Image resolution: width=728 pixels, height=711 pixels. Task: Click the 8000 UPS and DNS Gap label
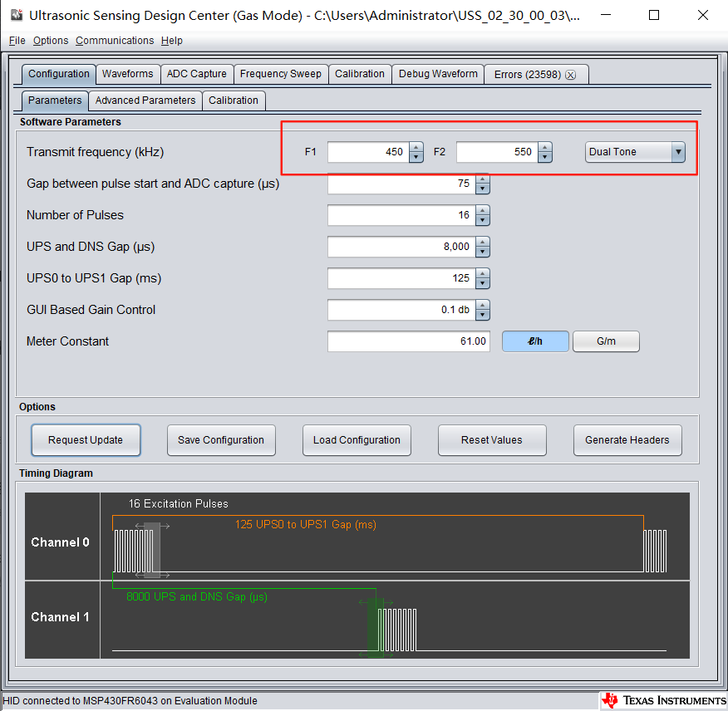(x=197, y=597)
